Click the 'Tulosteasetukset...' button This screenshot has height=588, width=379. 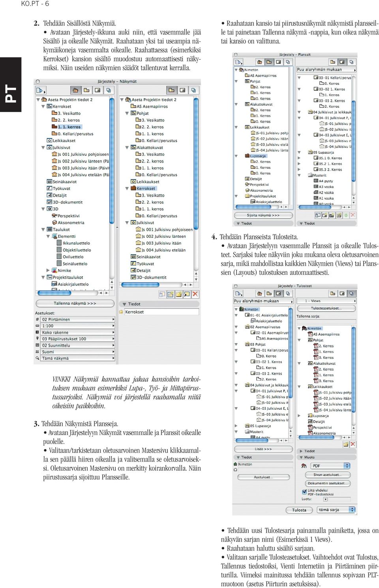pos(326,308)
